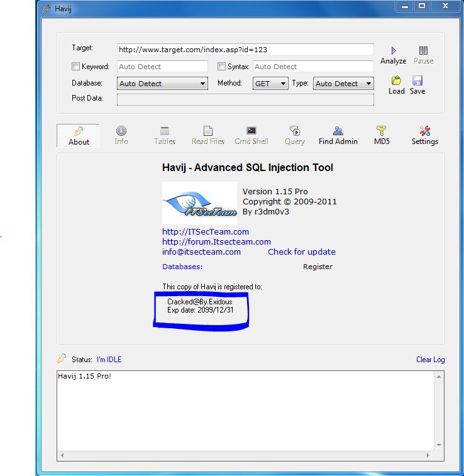
Task: Open the forum.Itsecteam.com link
Action: point(216,241)
